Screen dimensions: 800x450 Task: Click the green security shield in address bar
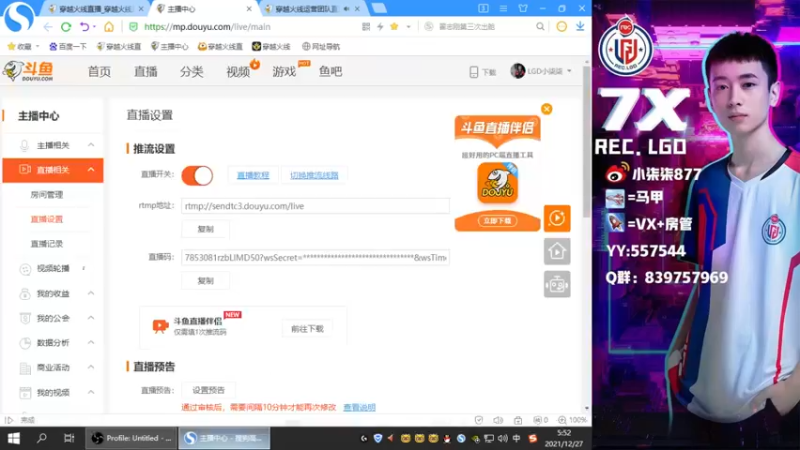coord(133,27)
